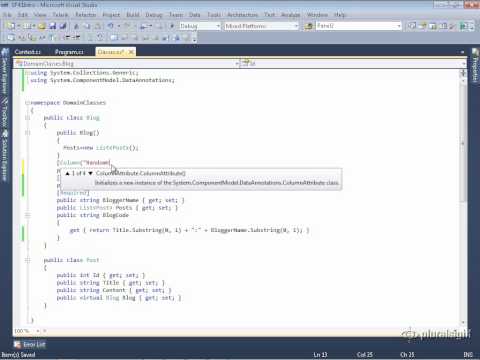The image size is (480, 360).
Task: Click the using System.ComponentModel.DataAnnotations line
Action: [x=102, y=80]
